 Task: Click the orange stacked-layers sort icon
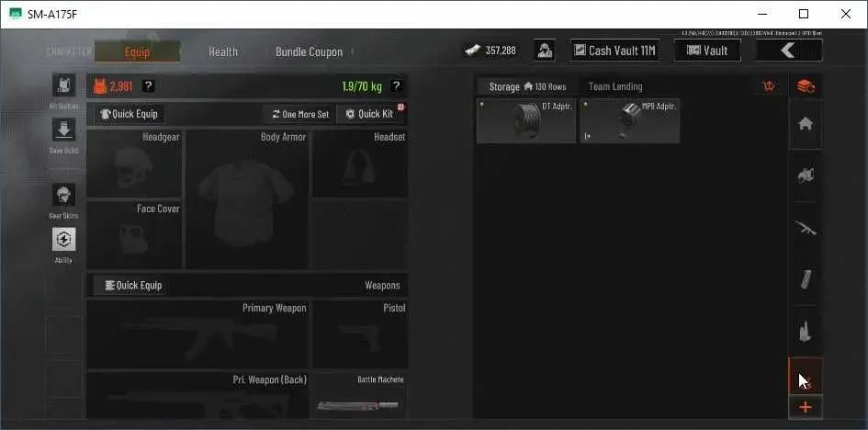pyautogui.click(x=806, y=86)
